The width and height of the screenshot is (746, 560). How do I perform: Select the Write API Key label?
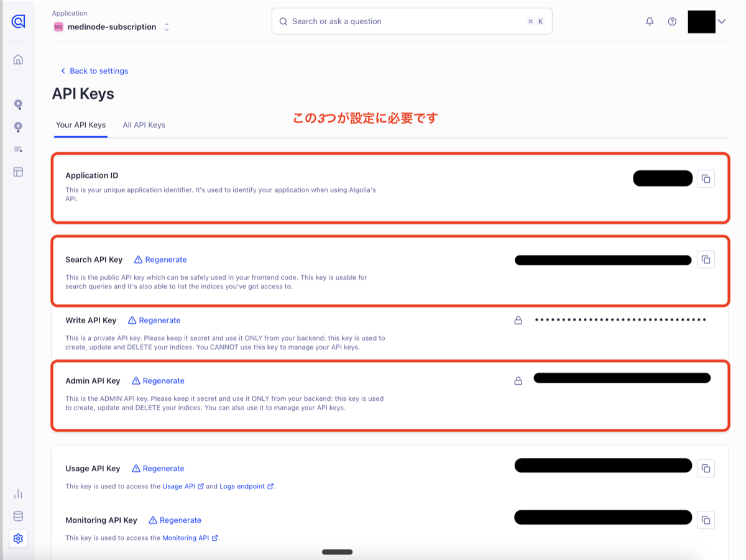pos(91,320)
